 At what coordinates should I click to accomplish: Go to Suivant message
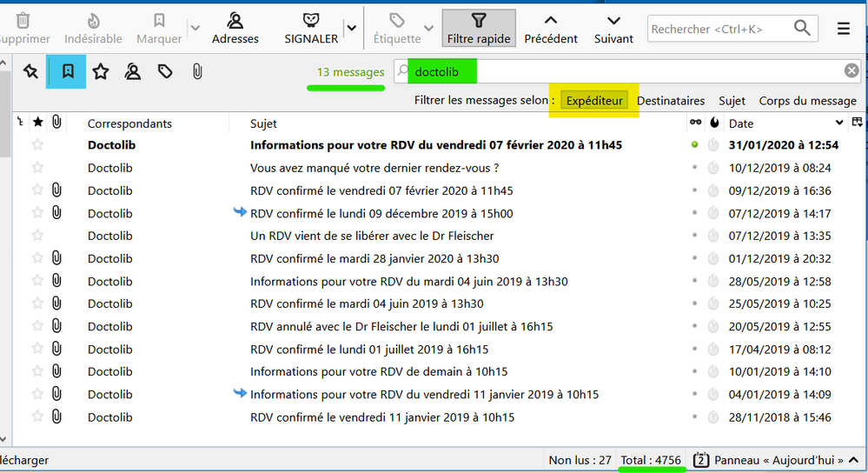pyautogui.click(x=613, y=29)
